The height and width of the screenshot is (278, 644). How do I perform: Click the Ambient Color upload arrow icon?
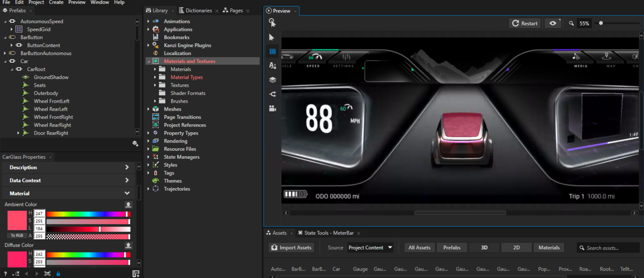click(128, 205)
